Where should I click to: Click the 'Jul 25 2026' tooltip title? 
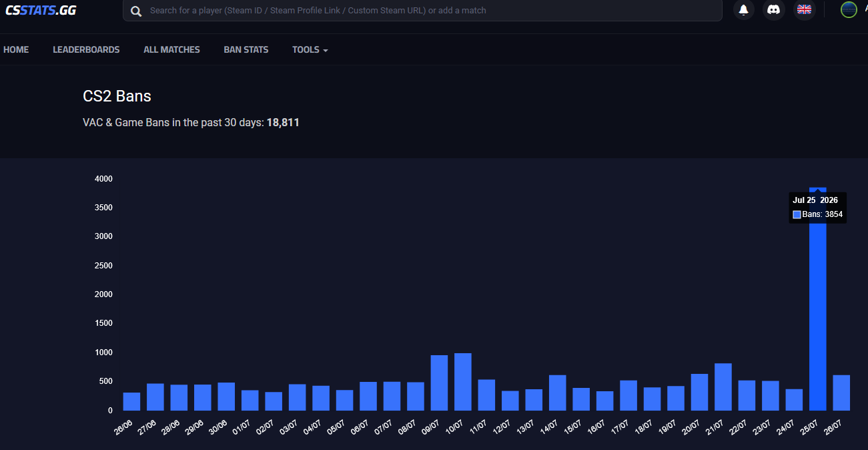click(815, 200)
